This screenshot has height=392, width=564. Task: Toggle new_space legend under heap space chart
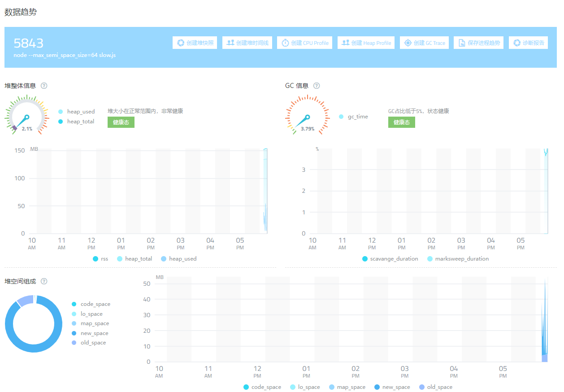point(391,387)
